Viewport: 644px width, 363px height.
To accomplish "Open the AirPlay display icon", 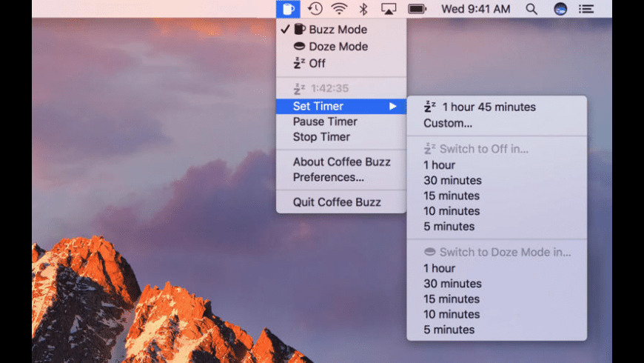I will 388,9.
